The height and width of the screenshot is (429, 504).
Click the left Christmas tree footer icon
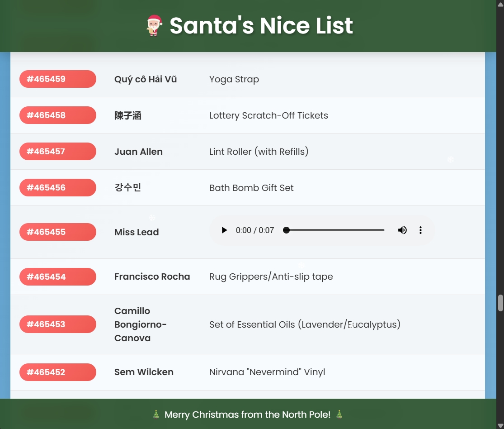pos(156,415)
